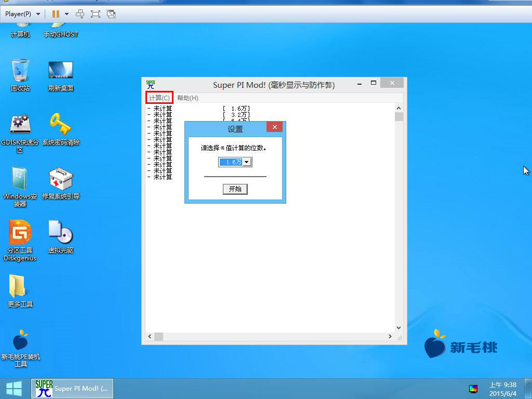The height and width of the screenshot is (399, 532).
Task: Select the 回收站 recycle bin icon
Action: point(20,75)
